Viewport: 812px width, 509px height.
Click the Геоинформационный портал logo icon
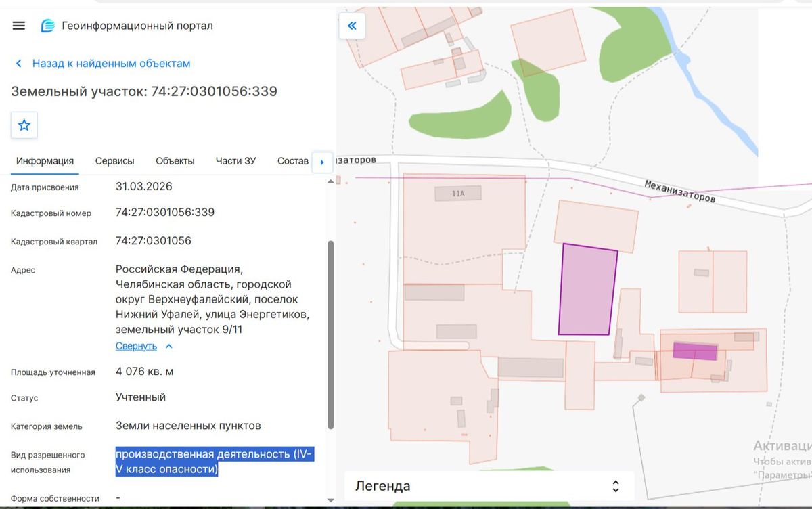point(48,26)
